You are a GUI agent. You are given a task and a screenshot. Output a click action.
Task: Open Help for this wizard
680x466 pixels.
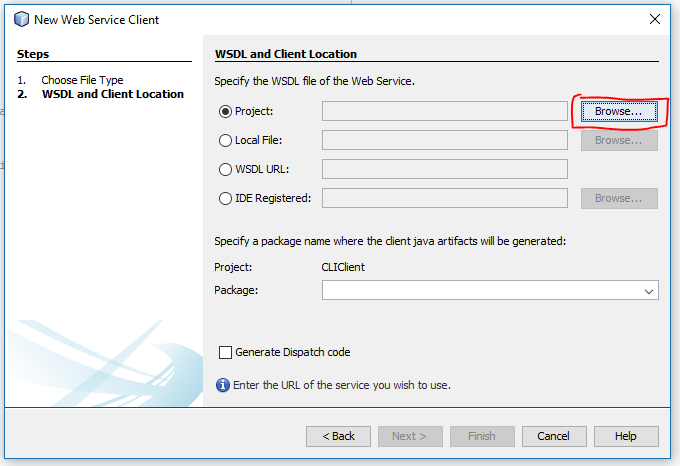[626, 436]
